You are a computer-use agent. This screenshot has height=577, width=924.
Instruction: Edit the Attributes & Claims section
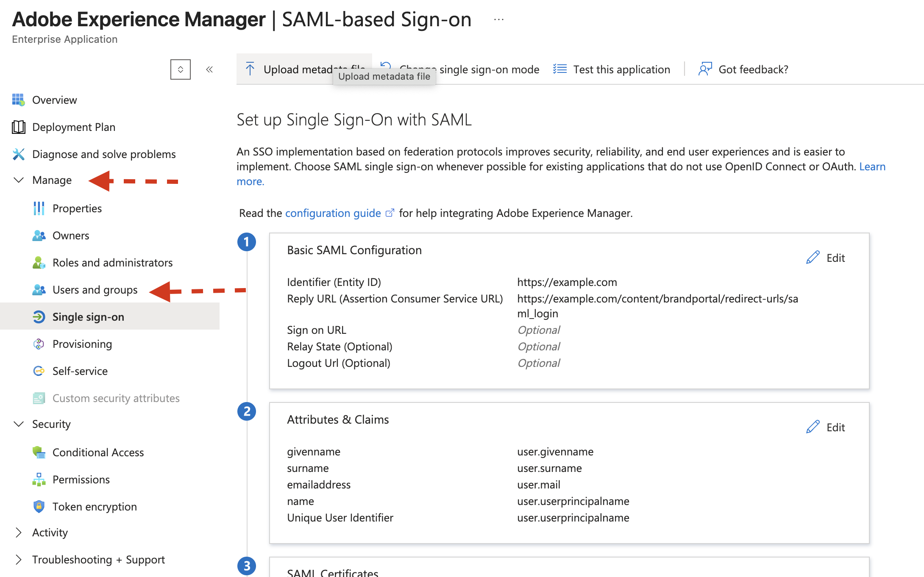(826, 427)
